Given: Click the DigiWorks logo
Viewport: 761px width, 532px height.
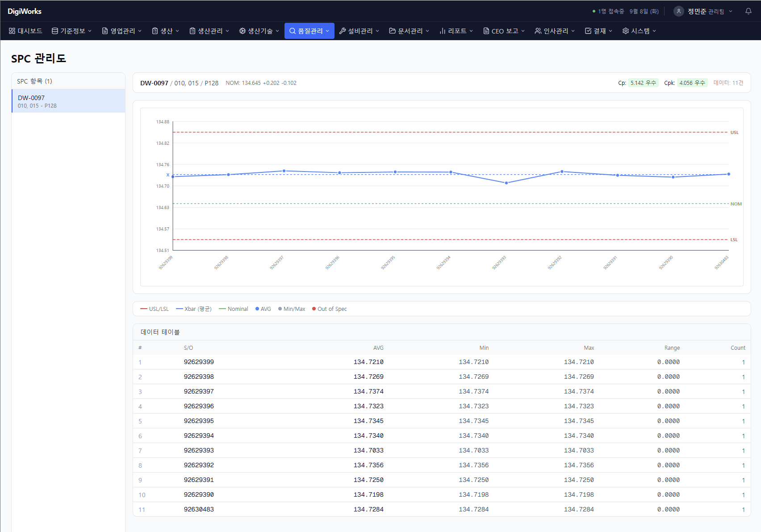Looking at the screenshot, I should tap(25, 11).
